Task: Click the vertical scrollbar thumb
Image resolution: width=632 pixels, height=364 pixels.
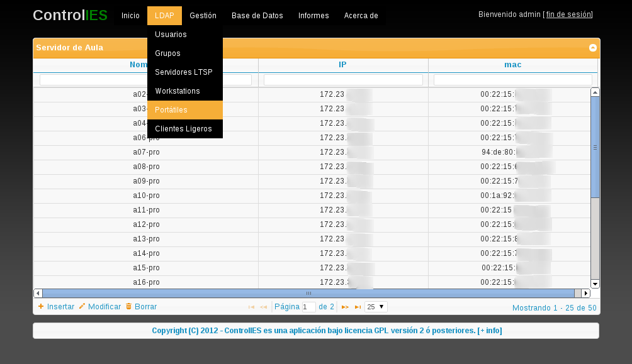Action: [595, 147]
